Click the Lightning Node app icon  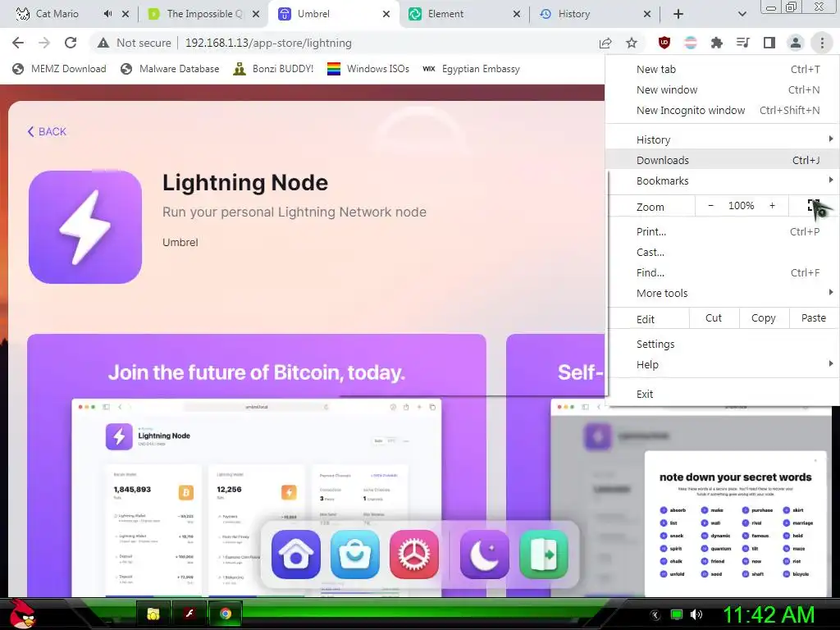click(85, 227)
